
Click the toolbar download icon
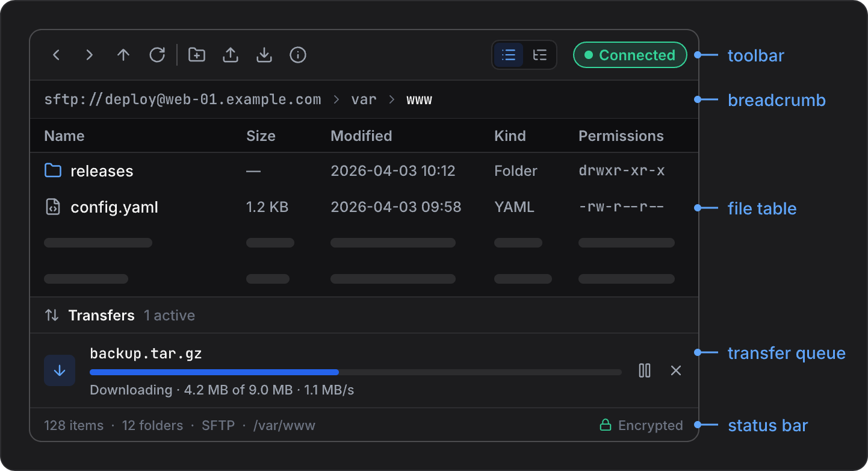(x=264, y=55)
